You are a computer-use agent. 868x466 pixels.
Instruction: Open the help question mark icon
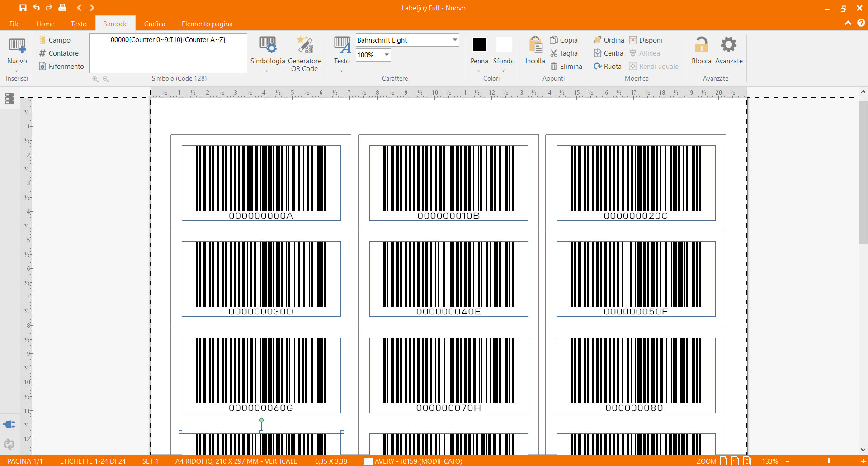(x=861, y=23)
